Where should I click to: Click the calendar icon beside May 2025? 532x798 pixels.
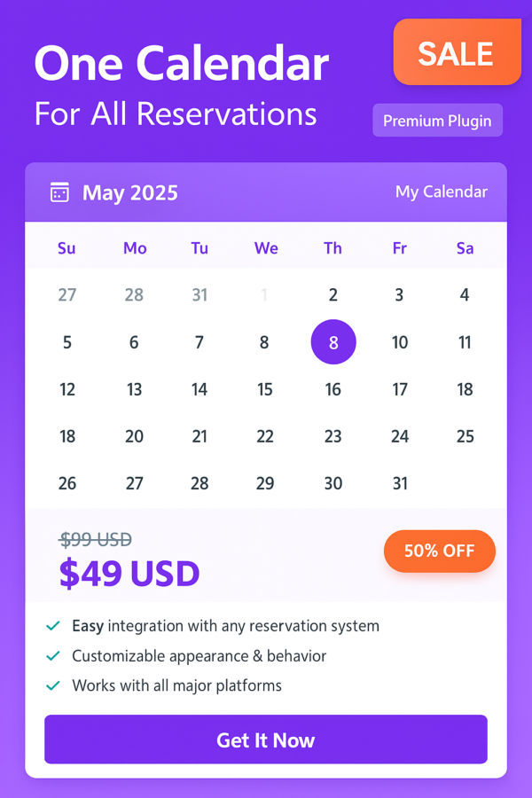[59, 193]
